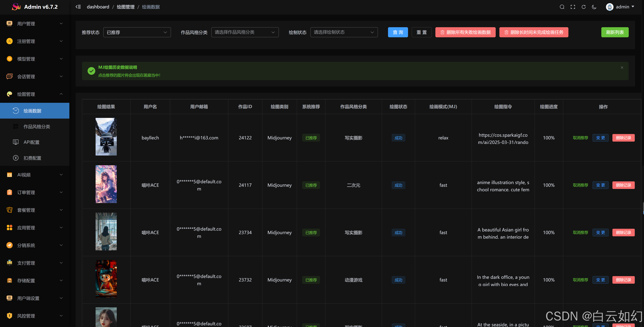
Task: Open the search magnifier icon in header
Action: point(562,7)
